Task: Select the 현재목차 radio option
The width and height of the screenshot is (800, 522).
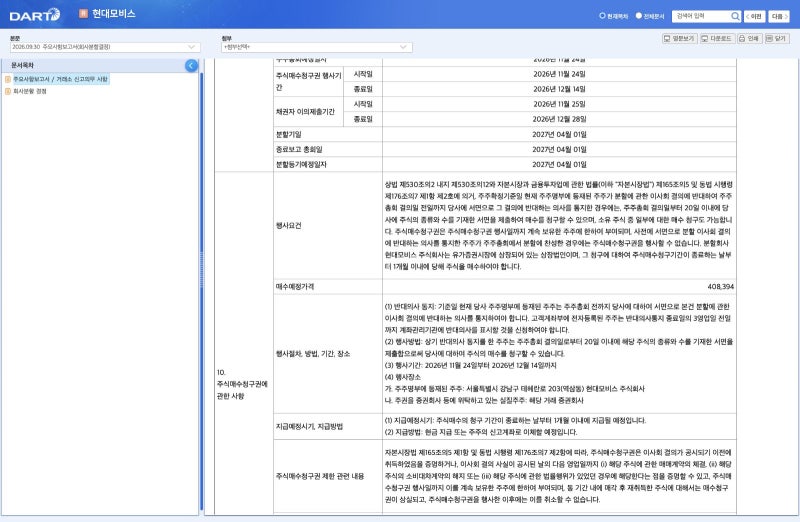Action: pyautogui.click(x=602, y=16)
